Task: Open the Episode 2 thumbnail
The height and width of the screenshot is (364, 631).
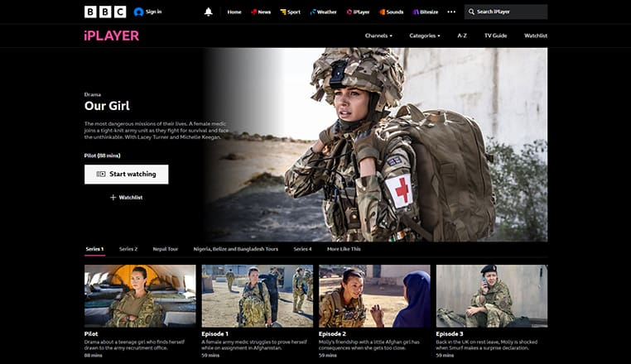Action: (374, 295)
